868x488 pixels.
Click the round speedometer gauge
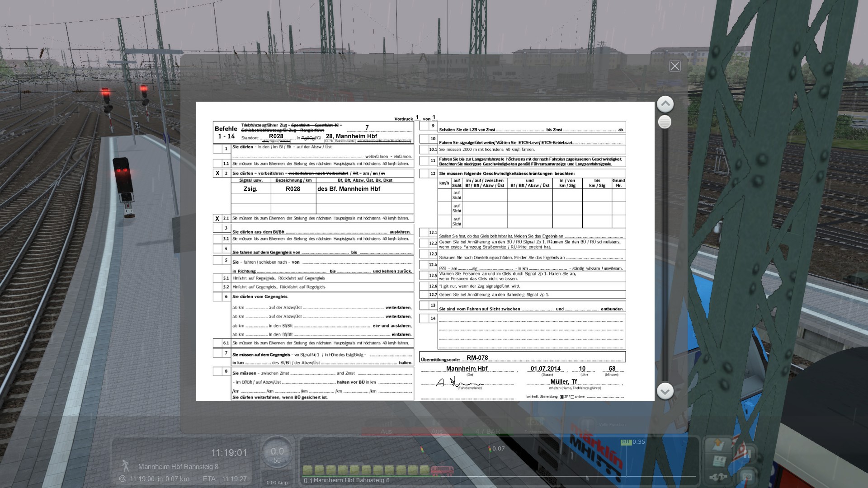(277, 452)
